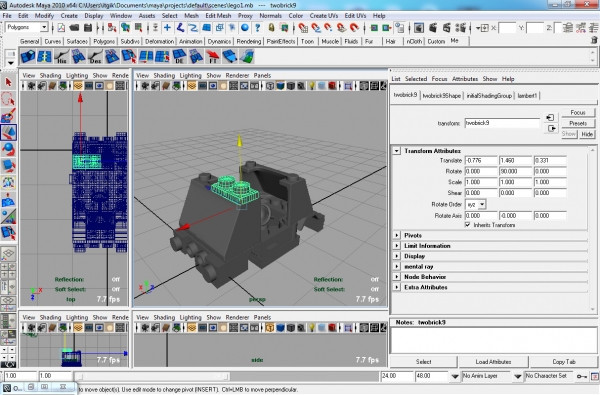Click the lock icon in the status line

coord(271,28)
